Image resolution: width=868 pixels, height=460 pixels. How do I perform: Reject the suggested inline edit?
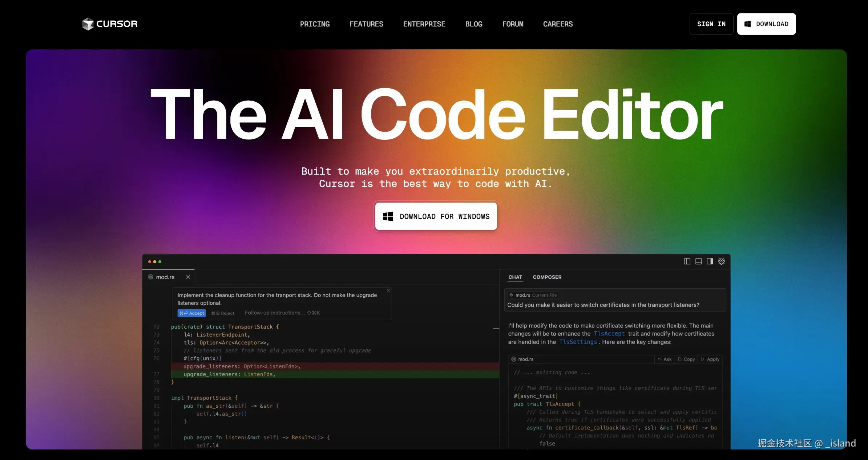223,313
